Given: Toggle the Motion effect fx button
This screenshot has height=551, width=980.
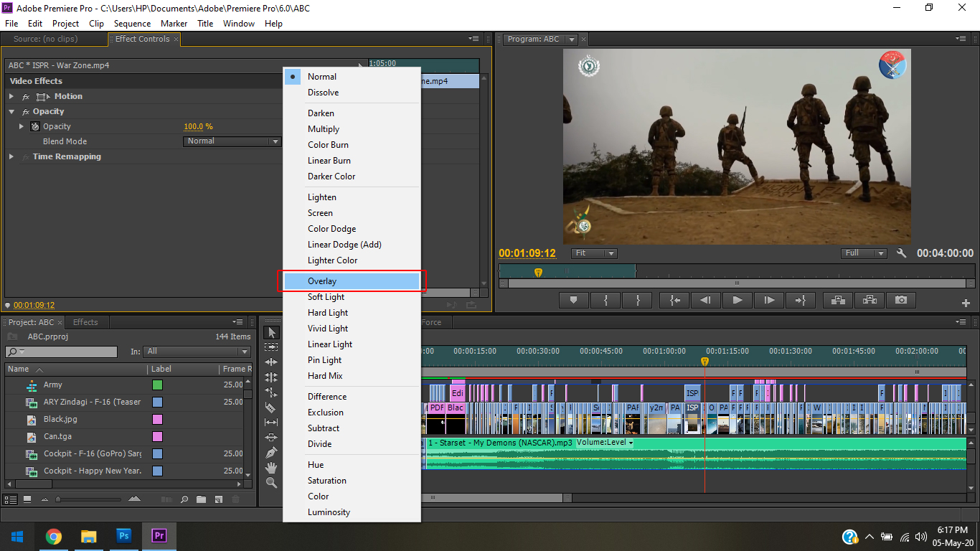Looking at the screenshot, I should pos(26,97).
